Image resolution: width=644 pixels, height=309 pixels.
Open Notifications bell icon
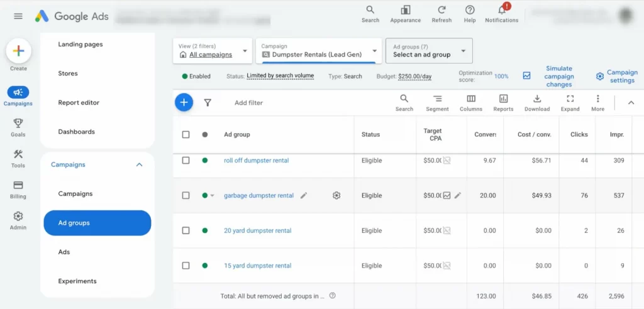502,11
